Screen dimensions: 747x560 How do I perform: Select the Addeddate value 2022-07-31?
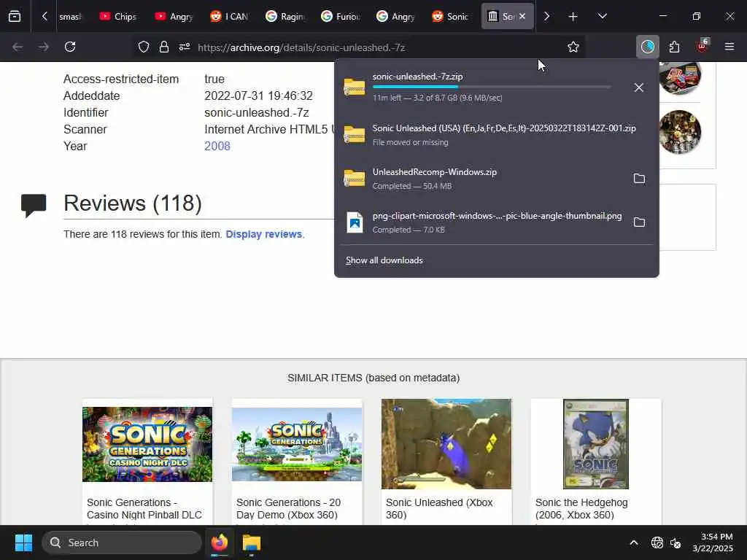click(259, 96)
